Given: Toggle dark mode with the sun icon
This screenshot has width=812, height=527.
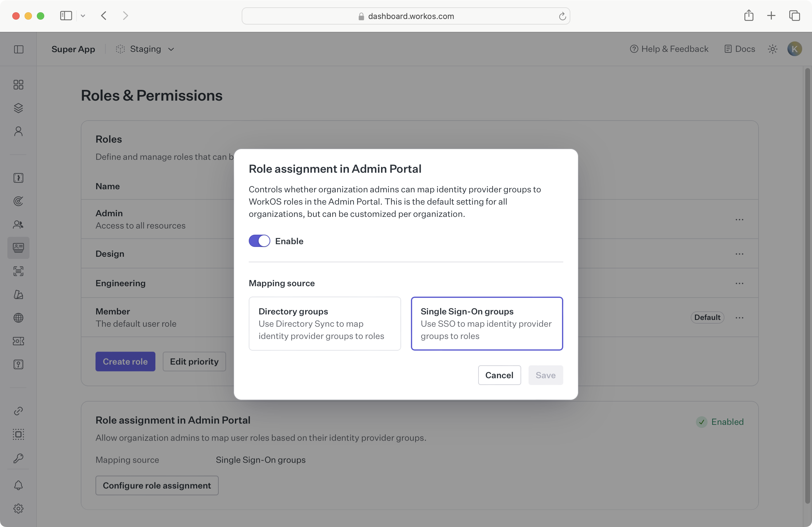Looking at the screenshot, I should [x=772, y=49].
